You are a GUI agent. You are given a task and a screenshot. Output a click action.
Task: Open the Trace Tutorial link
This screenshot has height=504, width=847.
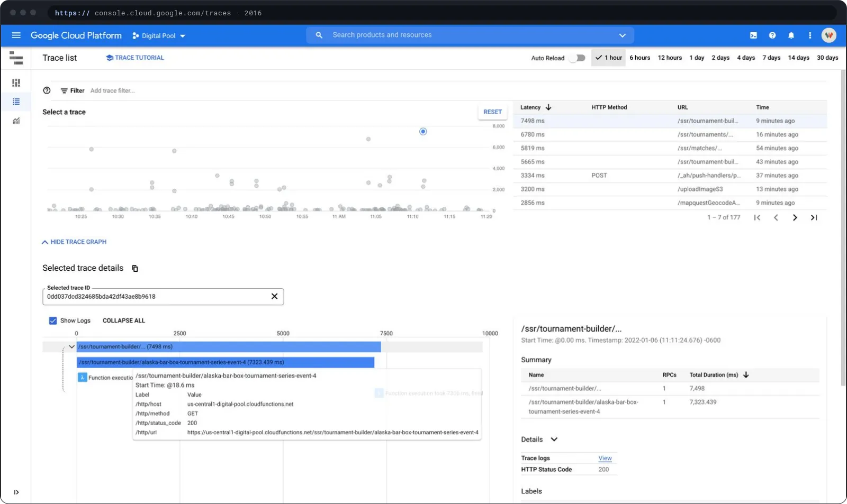tap(135, 58)
